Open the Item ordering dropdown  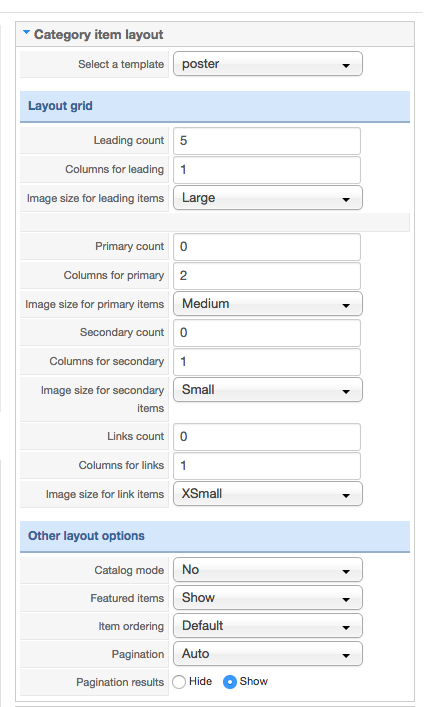click(x=267, y=626)
